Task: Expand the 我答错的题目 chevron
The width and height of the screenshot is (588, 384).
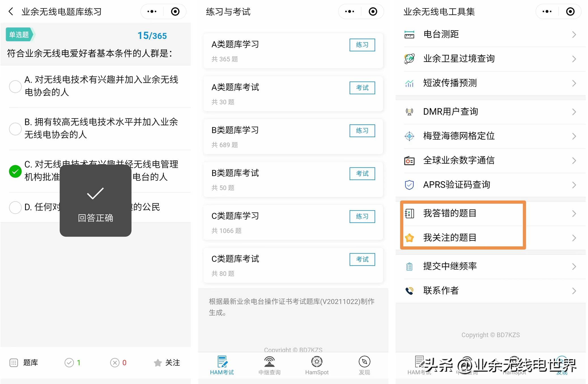Action: point(574,213)
